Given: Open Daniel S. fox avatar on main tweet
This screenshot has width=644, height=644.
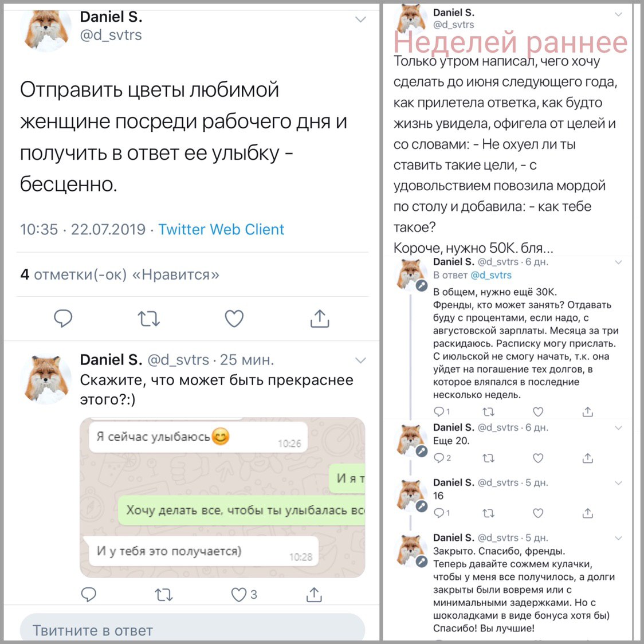Looking at the screenshot, I should [x=46, y=30].
